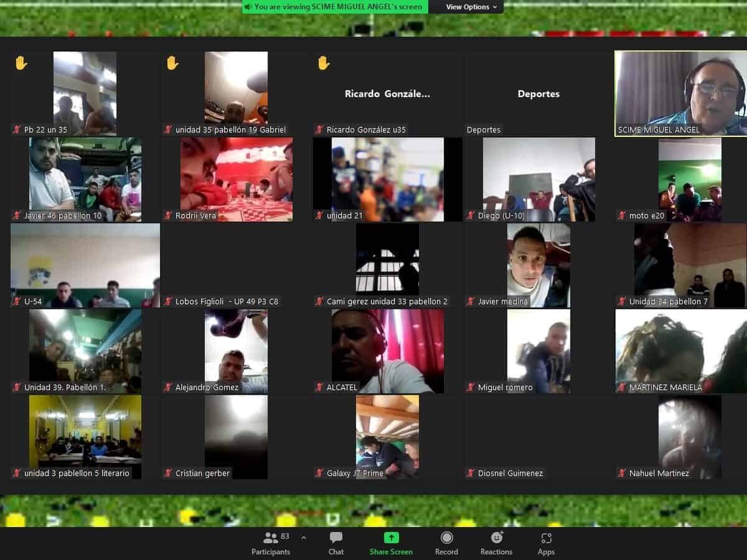
Task: Select the Deportes participant tile
Action: (538, 93)
